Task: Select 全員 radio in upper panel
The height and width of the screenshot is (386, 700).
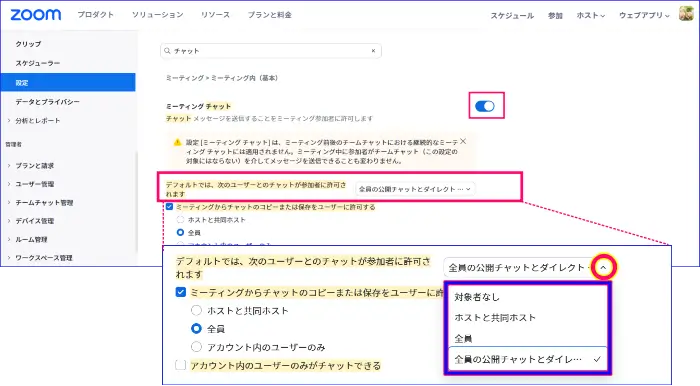Action: pyautogui.click(x=180, y=232)
